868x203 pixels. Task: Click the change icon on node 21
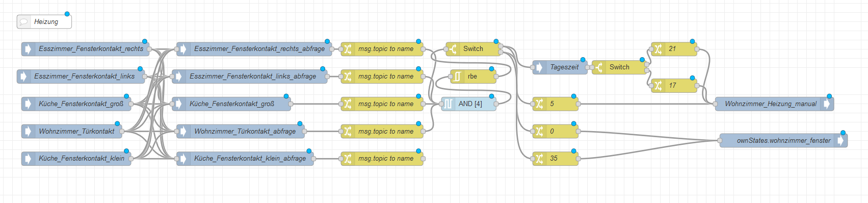coord(658,49)
